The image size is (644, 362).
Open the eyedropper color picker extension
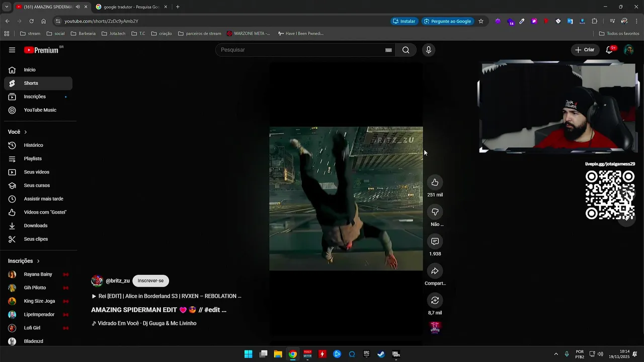coord(522,21)
